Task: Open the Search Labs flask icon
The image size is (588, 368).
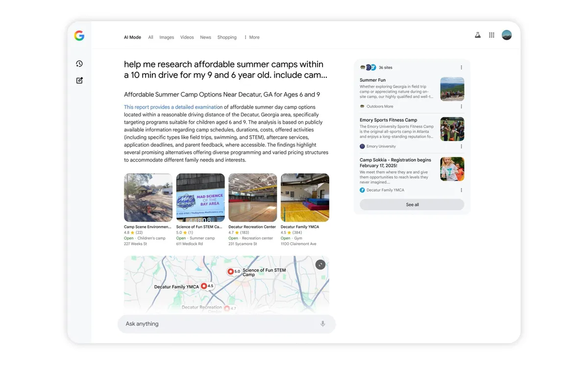Action: point(478,35)
